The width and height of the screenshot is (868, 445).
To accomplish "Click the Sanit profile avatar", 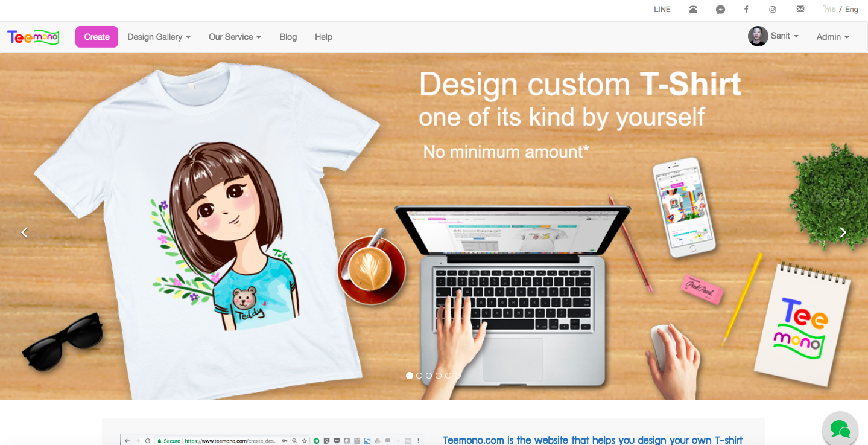I will tap(758, 36).
